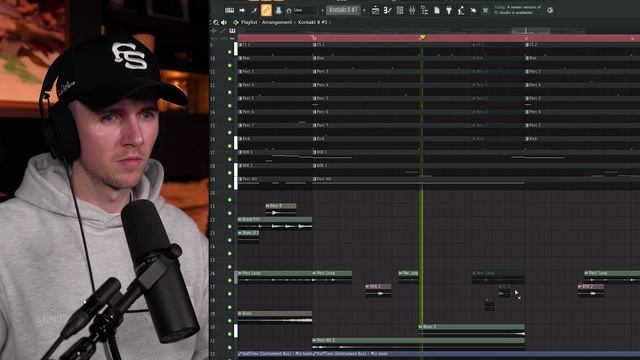
Task: Select the Riser 2 audio clip on track 30
Action: coord(471,330)
